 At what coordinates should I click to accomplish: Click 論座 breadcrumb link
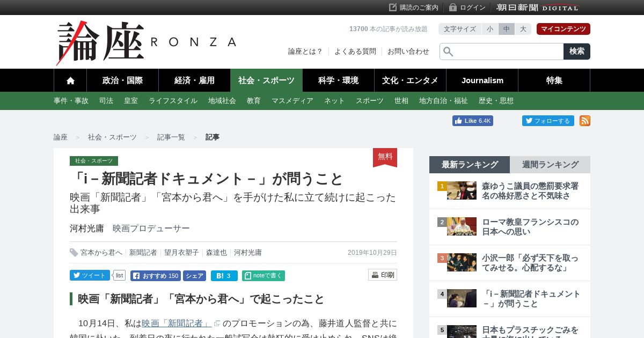pyautogui.click(x=61, y=137)
